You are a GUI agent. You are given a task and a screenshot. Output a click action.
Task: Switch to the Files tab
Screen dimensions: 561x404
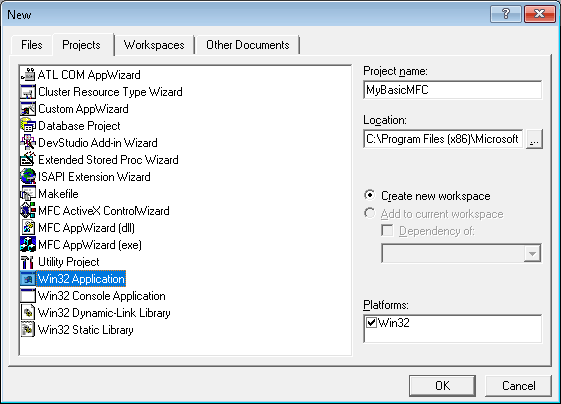[31, 45]
